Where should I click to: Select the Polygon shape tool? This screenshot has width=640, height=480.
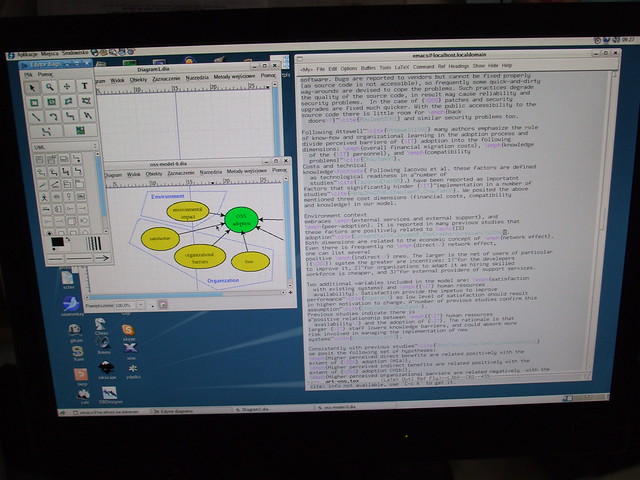69,101
